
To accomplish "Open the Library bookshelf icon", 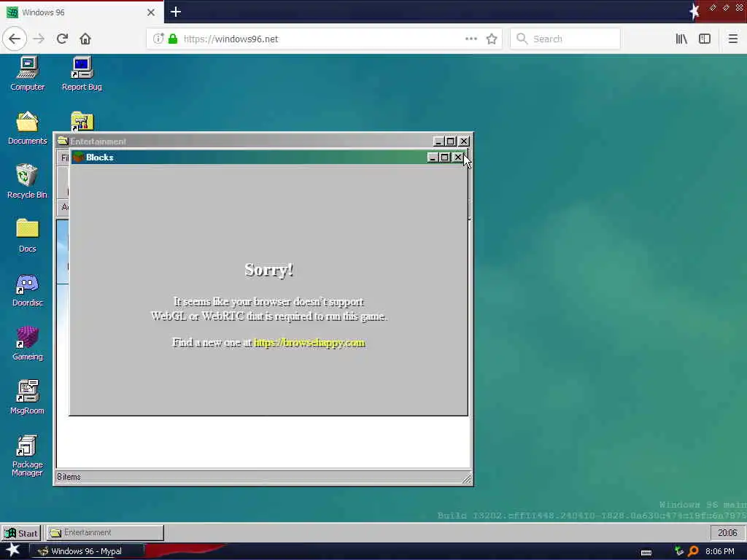I will click(681, 39).
